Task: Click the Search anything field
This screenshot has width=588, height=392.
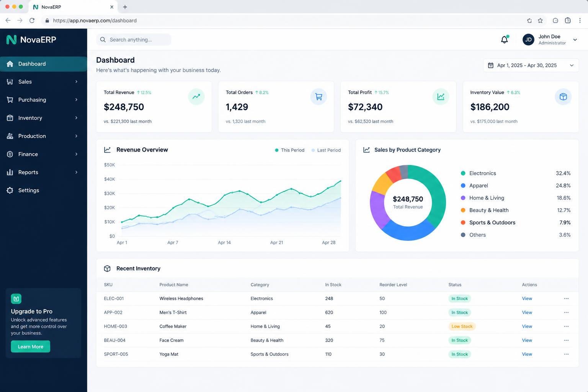Action: coord(134,39)
